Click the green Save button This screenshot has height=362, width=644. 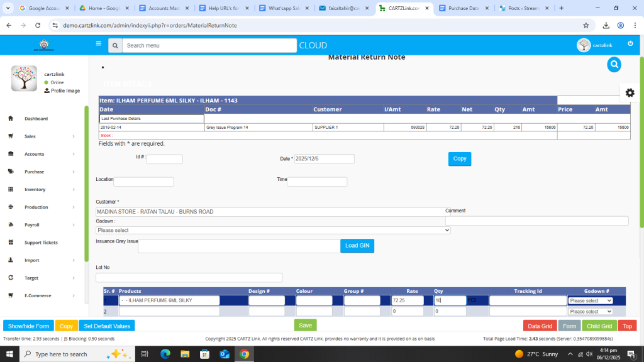(305, 326)
